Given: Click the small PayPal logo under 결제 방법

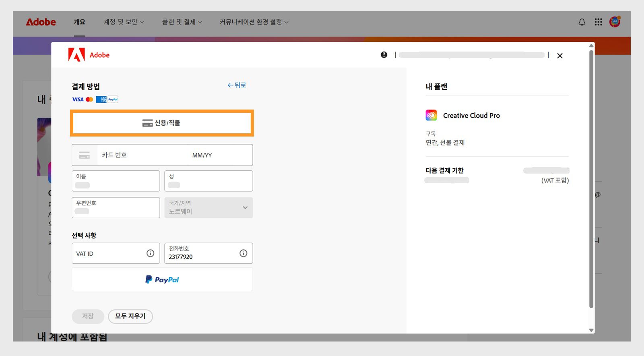Looking at the screenshot, I should tap(113, 99).
